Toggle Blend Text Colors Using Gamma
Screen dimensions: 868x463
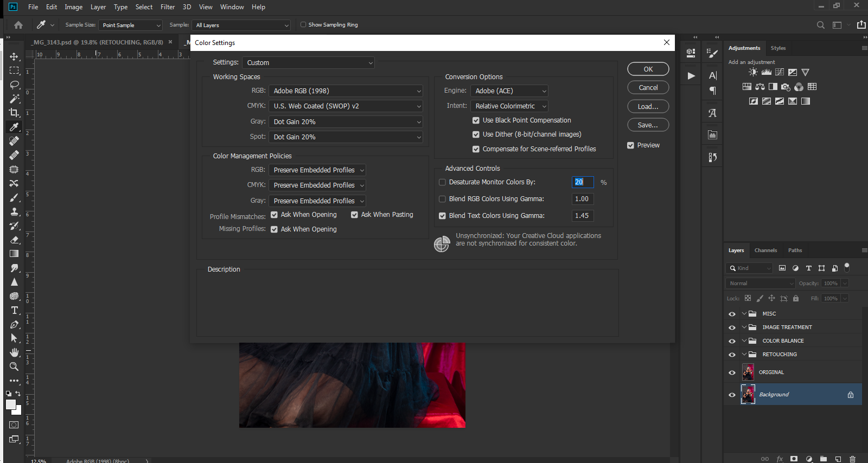[x=442, y=216]
